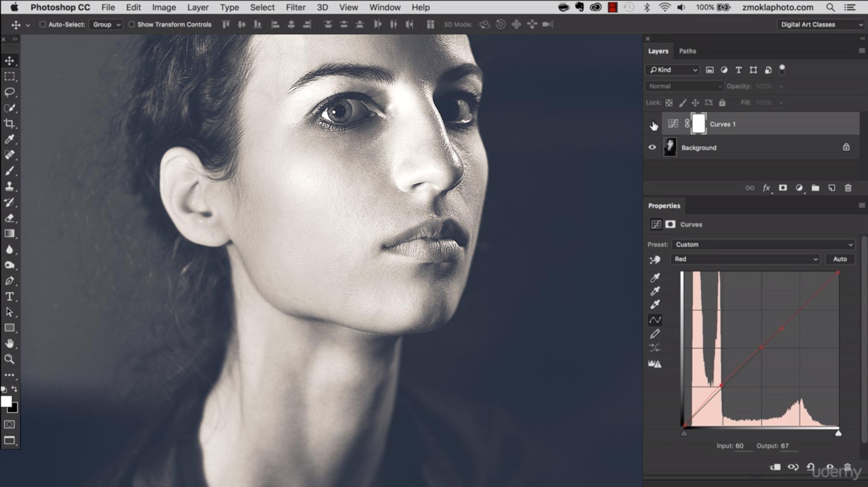Click the delete layer trash icon
868x487 pixels.
pos(848,188)
